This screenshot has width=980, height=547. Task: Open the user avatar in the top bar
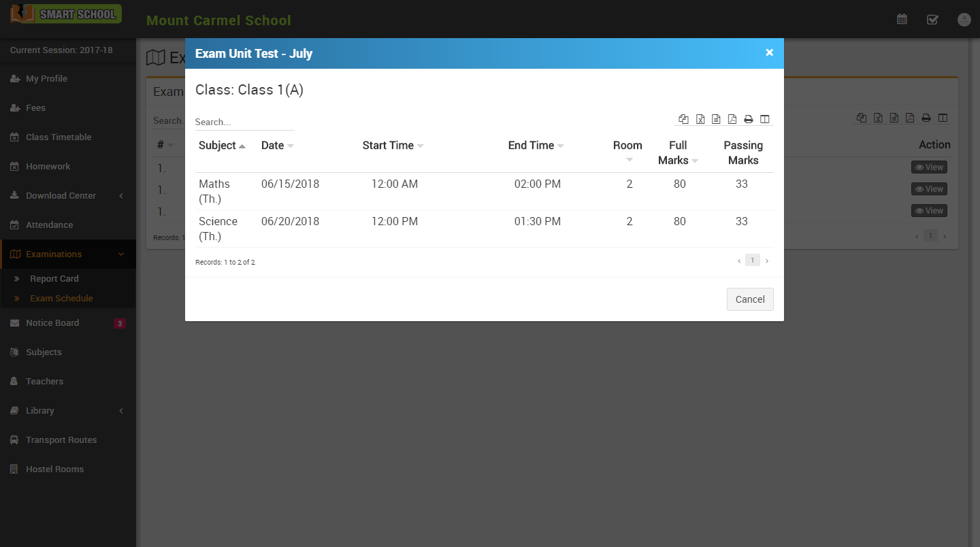tap(964, 19)
